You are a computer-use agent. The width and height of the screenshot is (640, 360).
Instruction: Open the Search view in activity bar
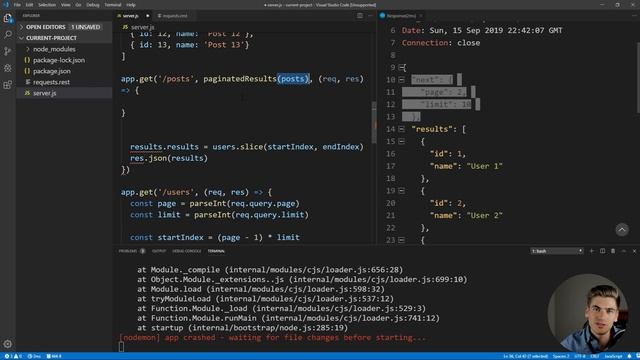coord(8,35)
